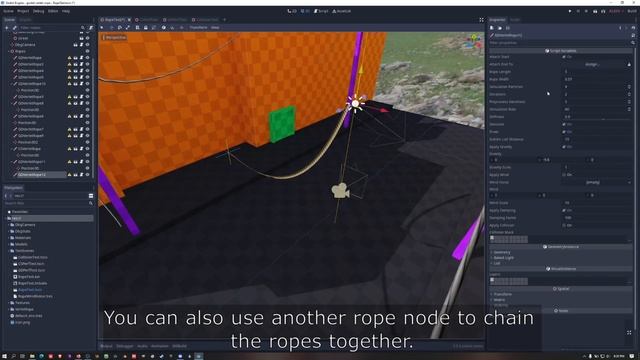Open the Scene menu
The image size is (640, 360).
click(8, 11)
